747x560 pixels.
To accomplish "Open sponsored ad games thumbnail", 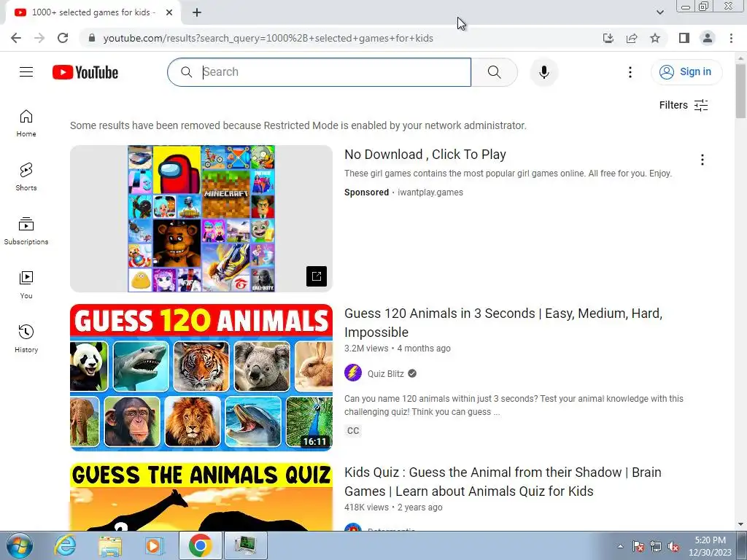I will tap(201, 219).
